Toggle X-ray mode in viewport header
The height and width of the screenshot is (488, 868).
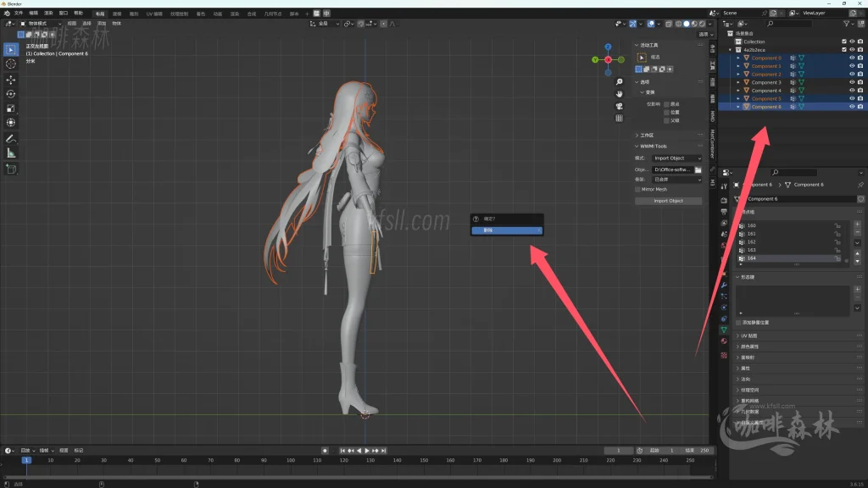point(669,24)
